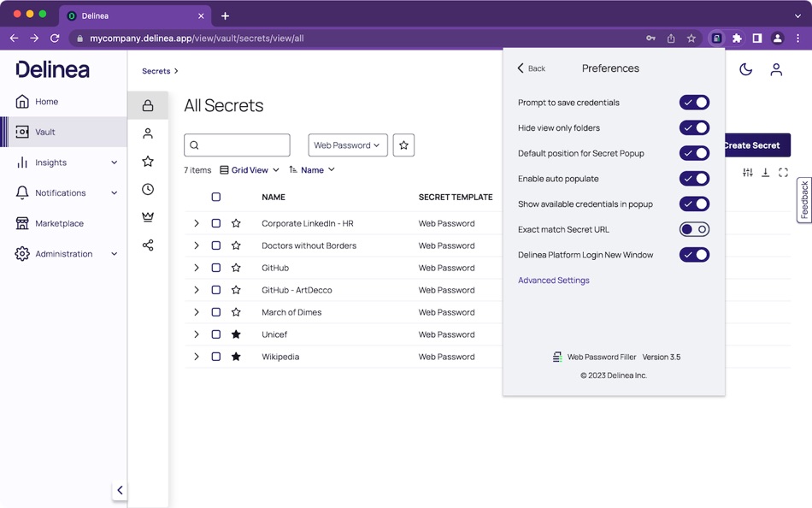Open recent clock icon in sidebar

pos(148,189)
